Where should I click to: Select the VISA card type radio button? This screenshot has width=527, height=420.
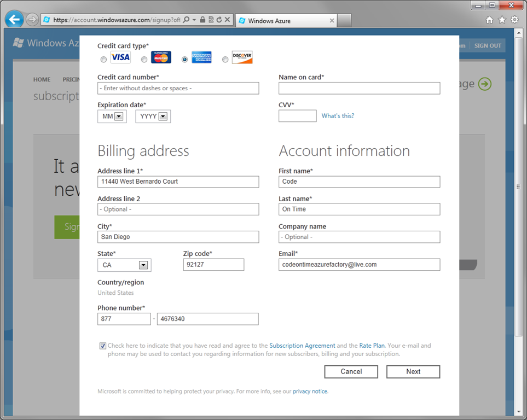coord(103,60)
